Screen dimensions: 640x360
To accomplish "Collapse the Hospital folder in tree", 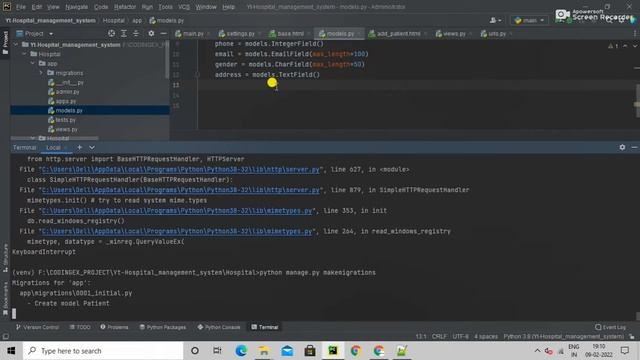I will pyautogui.click(x=24, y=54).
